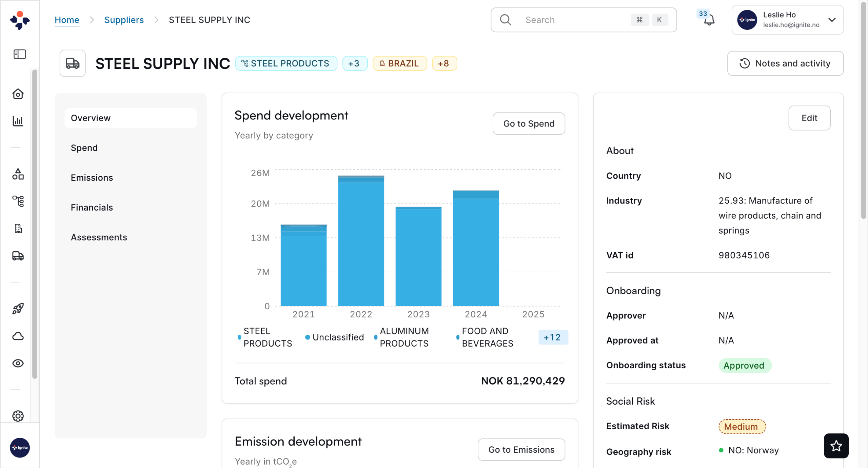Switch to the Emissions tab
This screenshot has width=868, height=468.
pyautogui.click(x=92, y=178)
